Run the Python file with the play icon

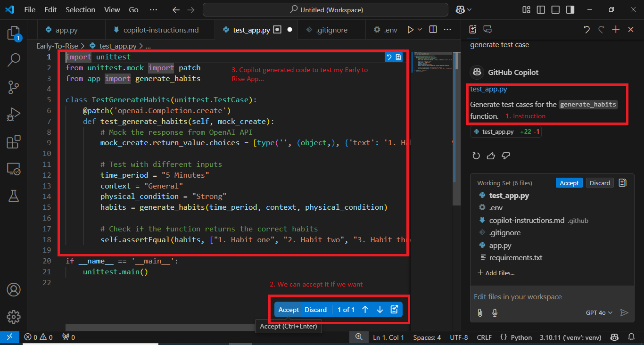coord(410,30)
